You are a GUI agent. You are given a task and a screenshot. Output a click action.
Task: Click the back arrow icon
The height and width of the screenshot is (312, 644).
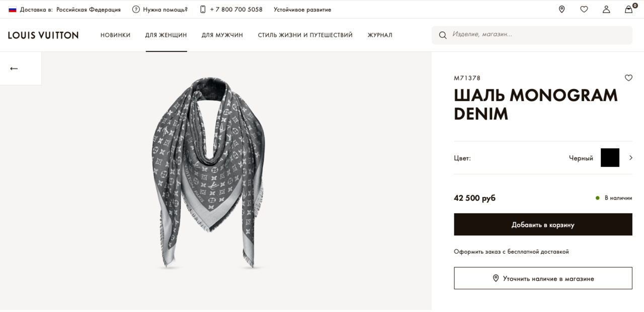14,68
